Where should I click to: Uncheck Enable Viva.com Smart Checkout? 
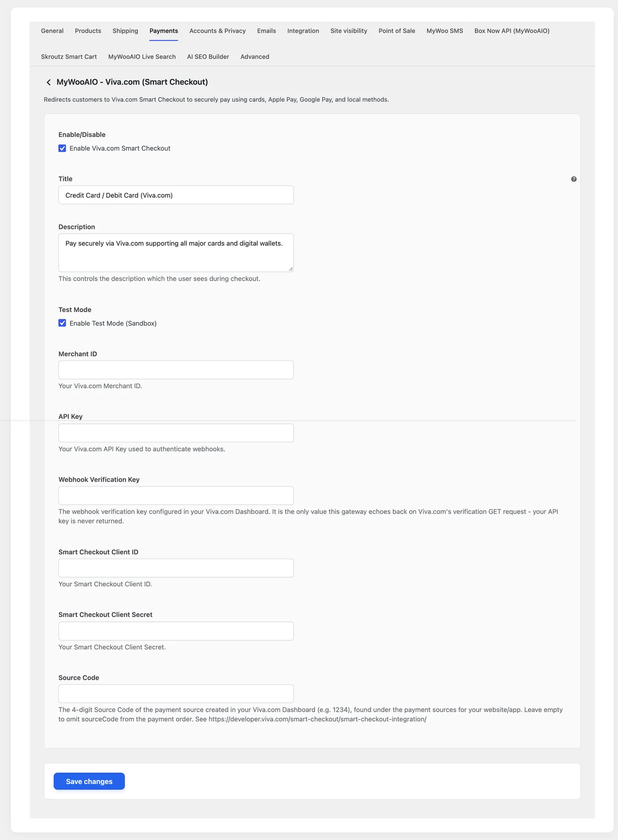[62, 148]
